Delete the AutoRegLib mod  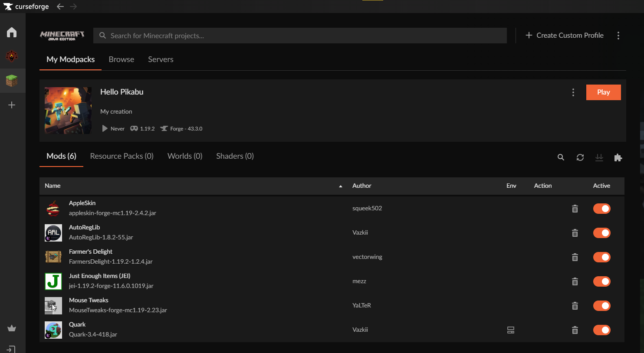point(575,233)
